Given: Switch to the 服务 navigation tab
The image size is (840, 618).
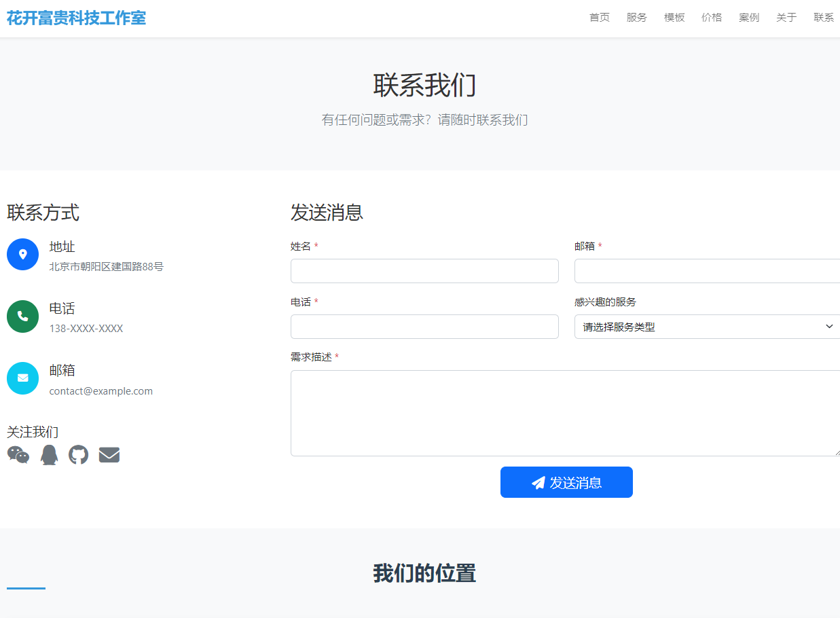Looking at the screenshot, I should [x=636, y=18].
